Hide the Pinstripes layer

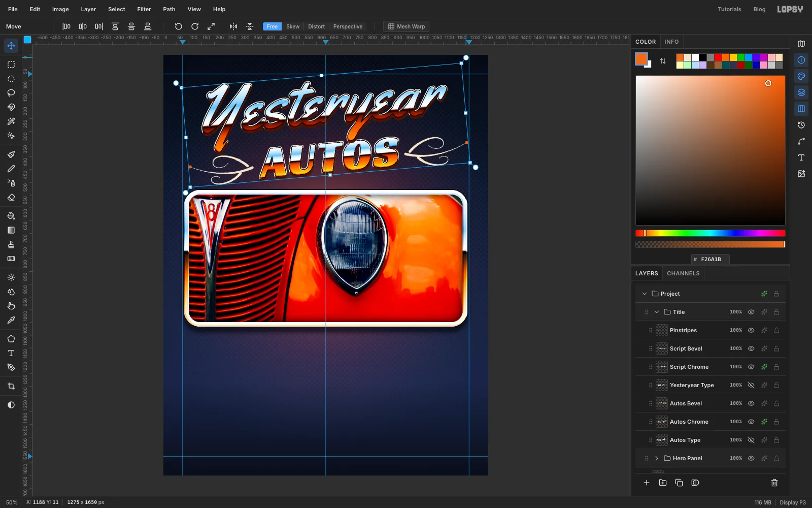[x=751, y=330]
